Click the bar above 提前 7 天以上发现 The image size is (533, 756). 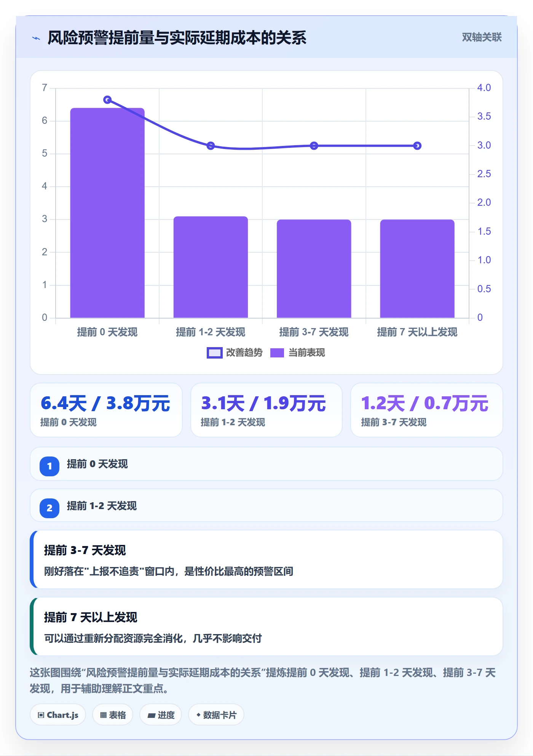coord(417,269)
